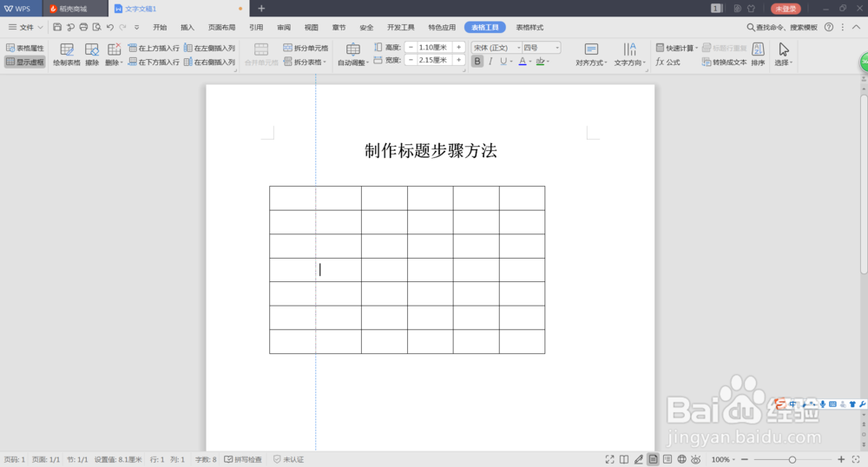Switch to outline view icon in status bar
Image resolution: width=868 pixels, height=467 pixels.
[667, 459]
